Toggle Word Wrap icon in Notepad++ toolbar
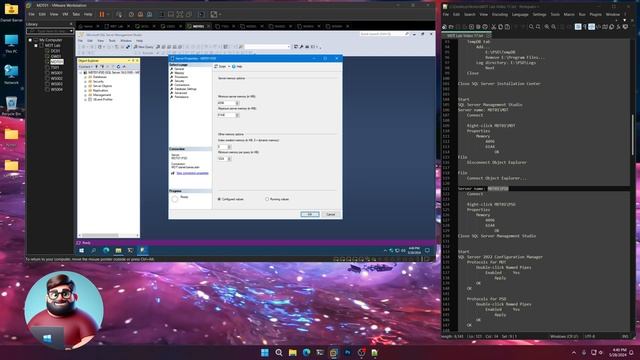Viewport: 640px width, 360px height. pos(578,27)
